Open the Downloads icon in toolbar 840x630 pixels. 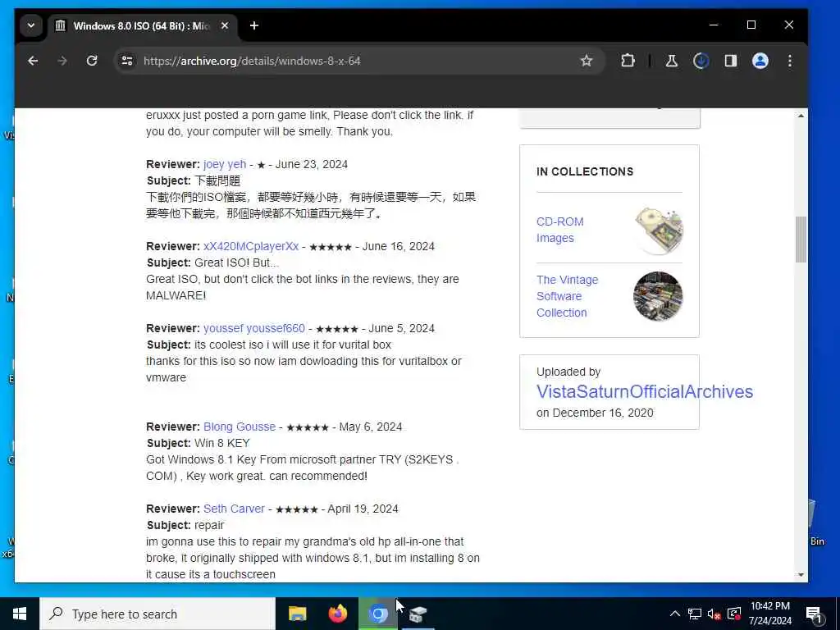(x=701, y=61)
